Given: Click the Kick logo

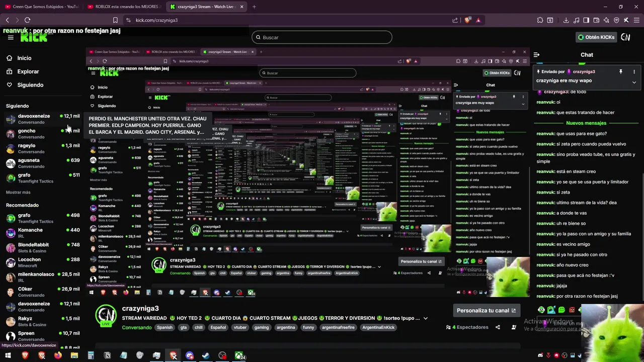Looking at the screenshot, I should [x=34, y=37].
